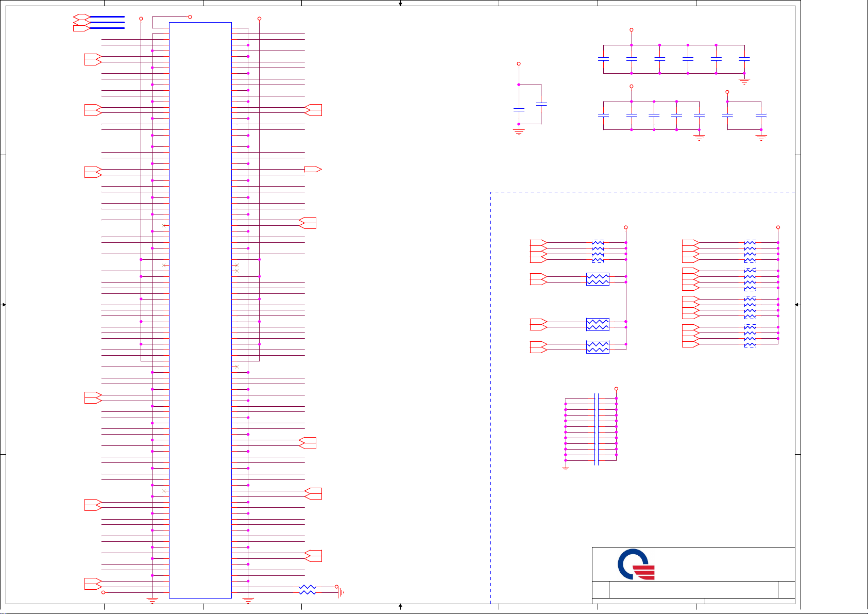Click the power node above the multi-line capacitor array

(x=616, y=389)
